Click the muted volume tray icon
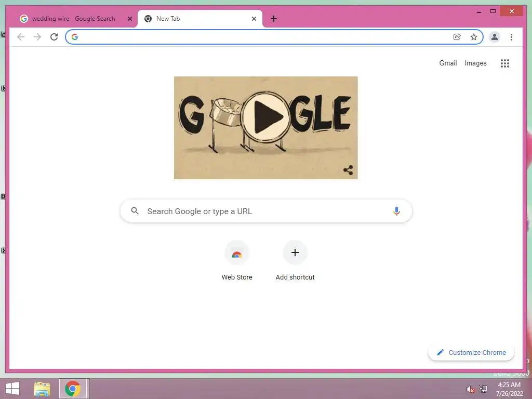Screen dimensions: 532x399 click(471, 389)
